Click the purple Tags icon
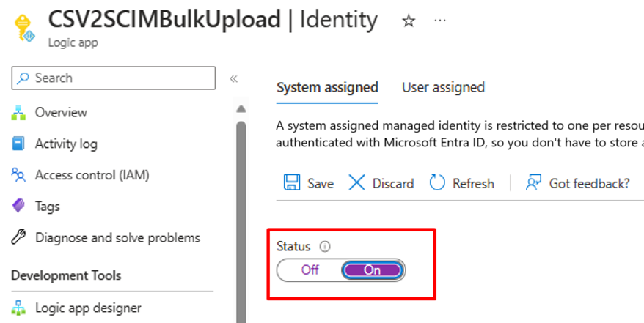 (x=18, y=207)
